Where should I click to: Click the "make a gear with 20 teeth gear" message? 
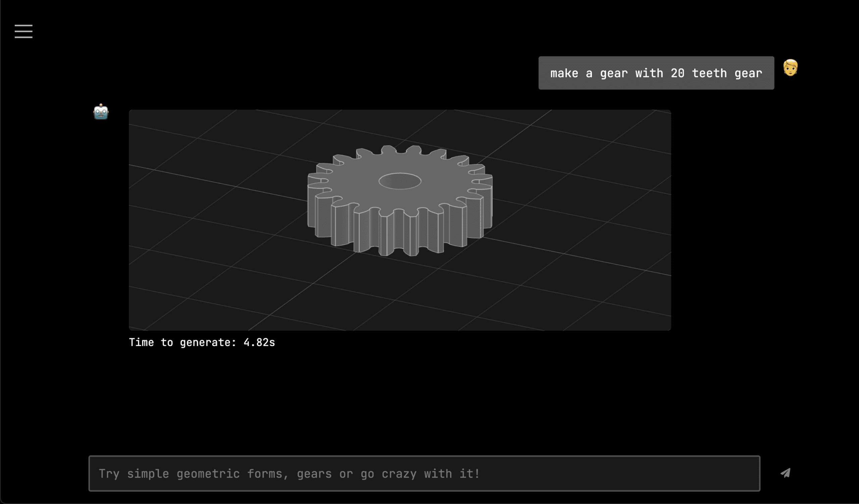(656, 73)
